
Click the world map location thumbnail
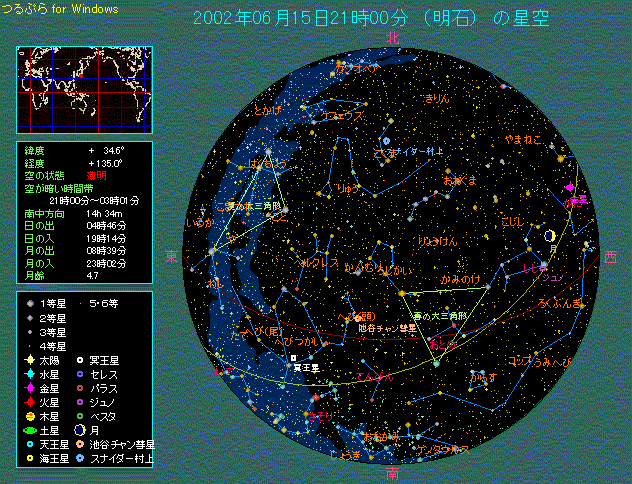point(84,90)
